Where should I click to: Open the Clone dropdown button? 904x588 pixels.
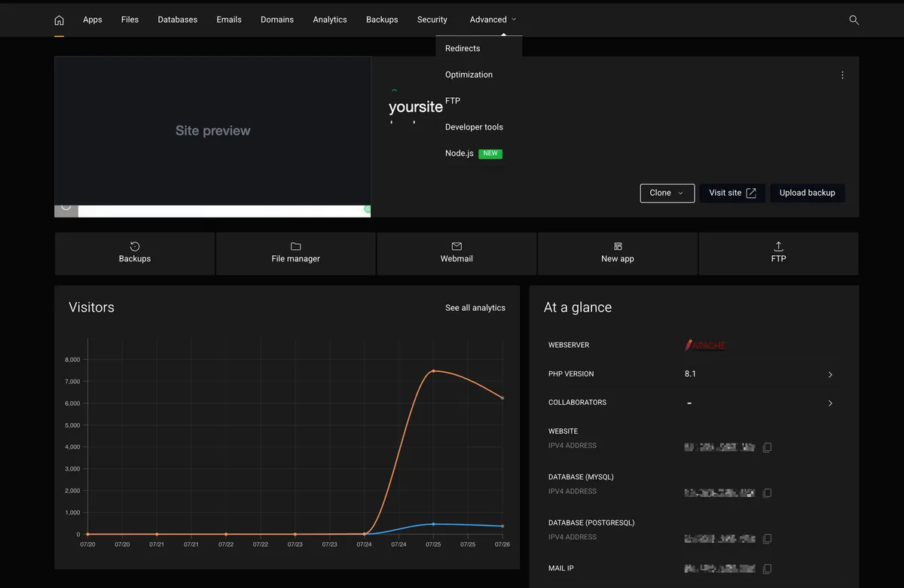point(667,193)
